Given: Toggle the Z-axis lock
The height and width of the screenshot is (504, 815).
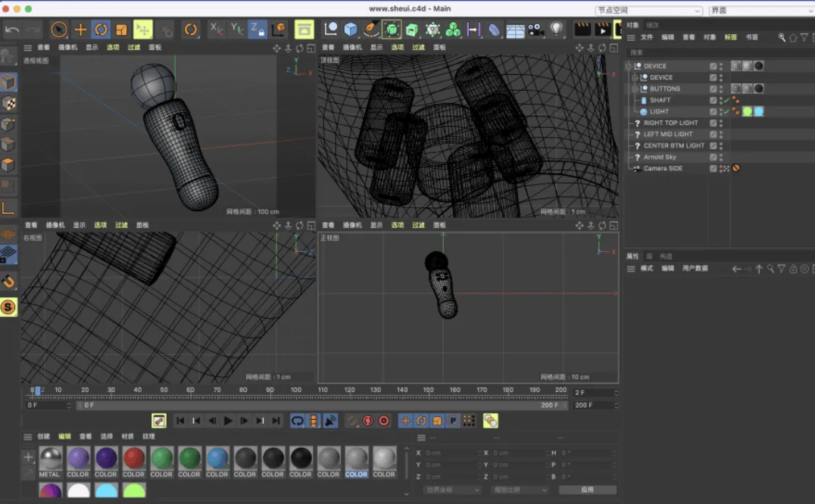Looking at the screenshot, I should coord(258,30).
